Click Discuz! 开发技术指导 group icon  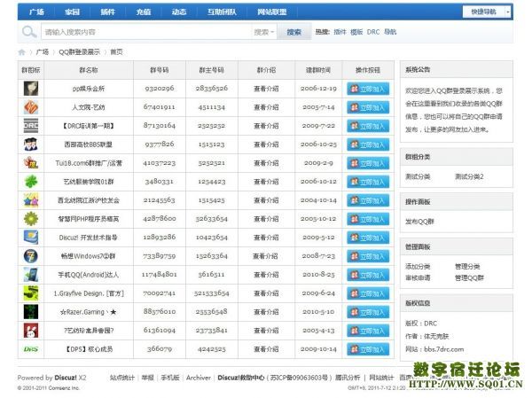click(31, 238)
